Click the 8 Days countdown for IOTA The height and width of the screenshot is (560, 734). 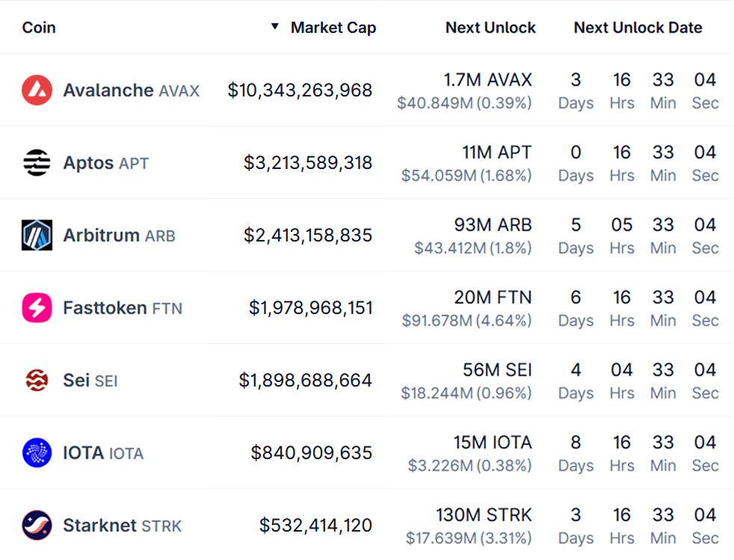tap(576, 453)
